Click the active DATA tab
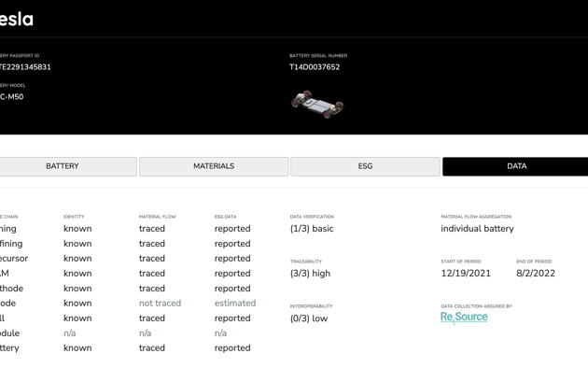This screenshot has width=588, height=368. (515, 166)
